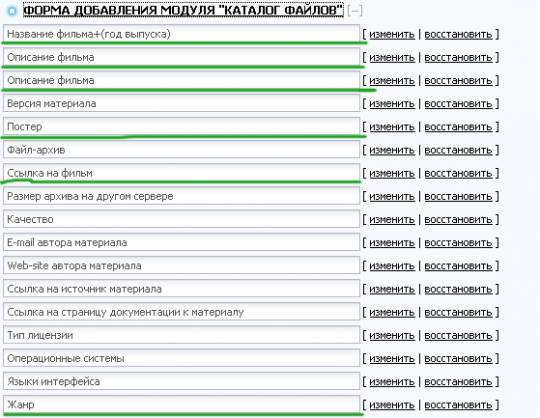Click 'восстановить' next to Жанр
The height and width of the screenshot is (418, 540).
click(458, 405)
